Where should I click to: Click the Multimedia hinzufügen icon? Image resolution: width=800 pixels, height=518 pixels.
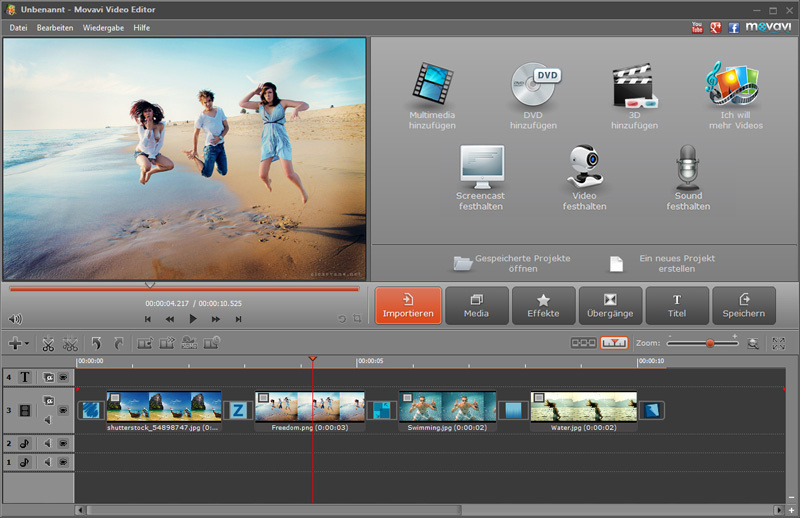coord(432,86)
